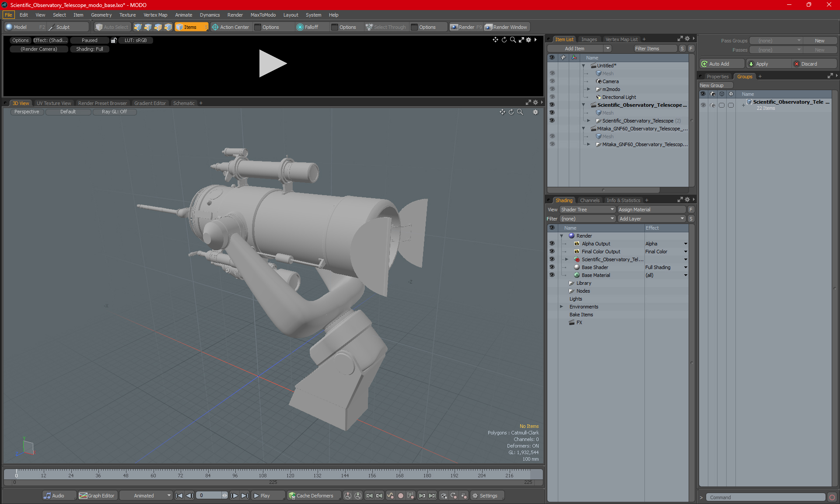840x504 pixels.
Task: Switch to the Channels tab
Action: [x=590, y=200]
